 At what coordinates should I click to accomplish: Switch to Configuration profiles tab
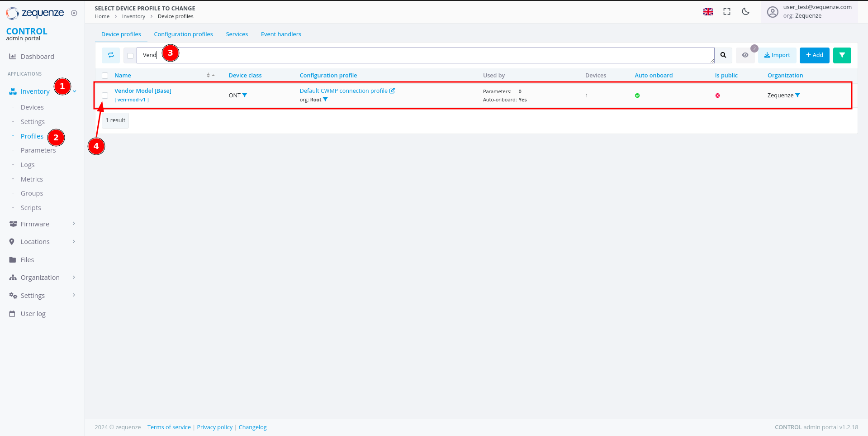pyautogui.click(x=183, y=34)
